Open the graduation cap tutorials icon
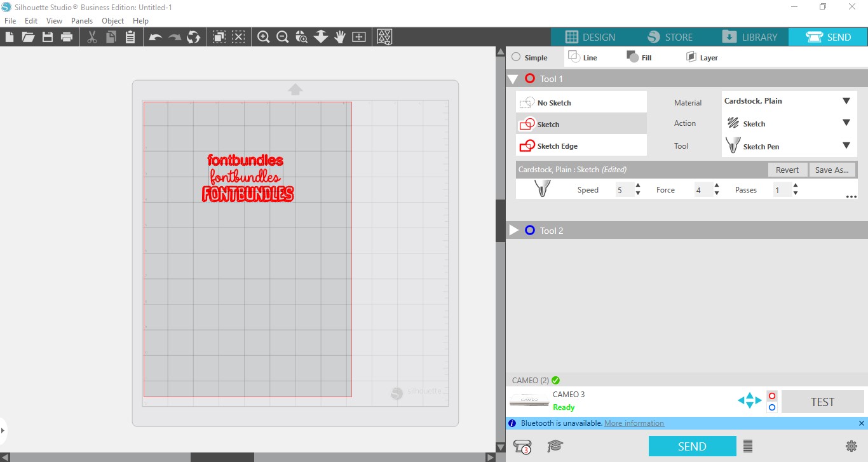The height and width of the screenshot is (462, 868). (555, 446)
